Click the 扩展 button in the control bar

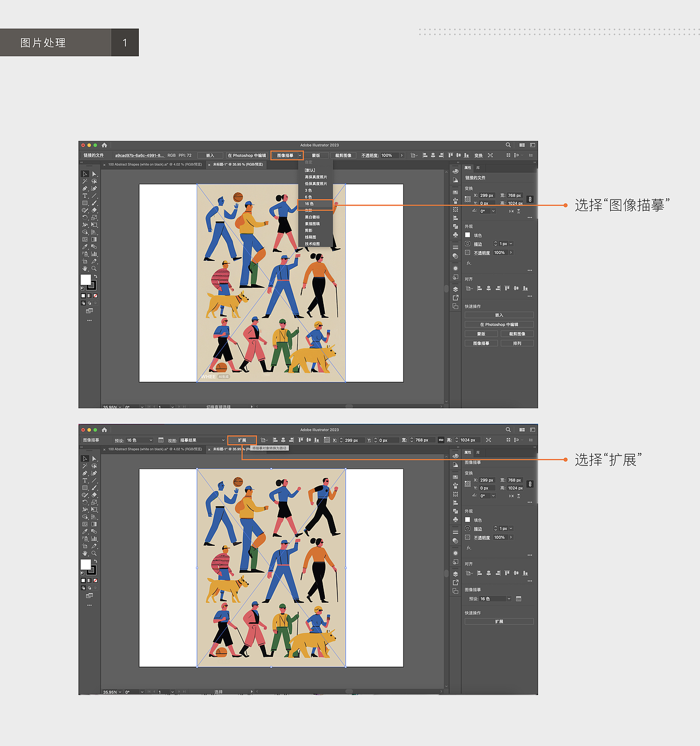coord(241,440)
